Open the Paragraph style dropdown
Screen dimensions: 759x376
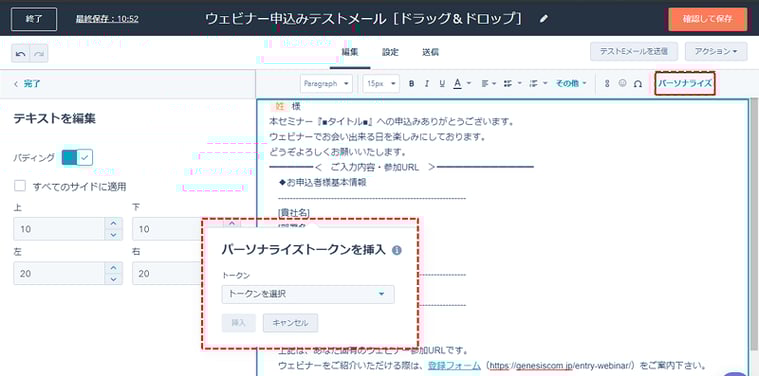(x=326, y=84)
